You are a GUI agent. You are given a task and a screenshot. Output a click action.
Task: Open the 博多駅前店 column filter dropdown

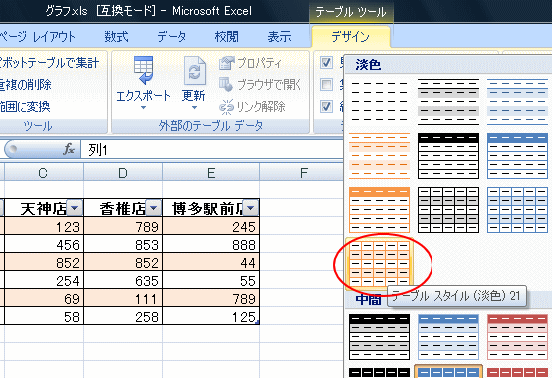250,208
